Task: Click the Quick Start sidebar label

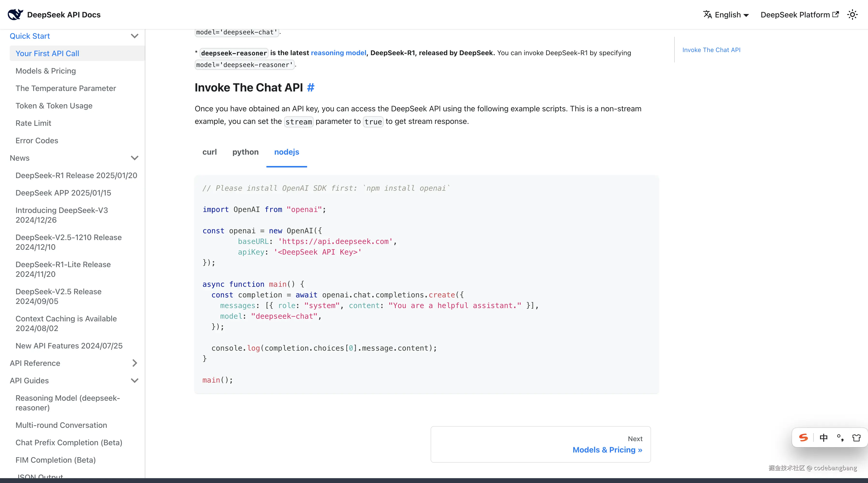Action: click(30, 36)
